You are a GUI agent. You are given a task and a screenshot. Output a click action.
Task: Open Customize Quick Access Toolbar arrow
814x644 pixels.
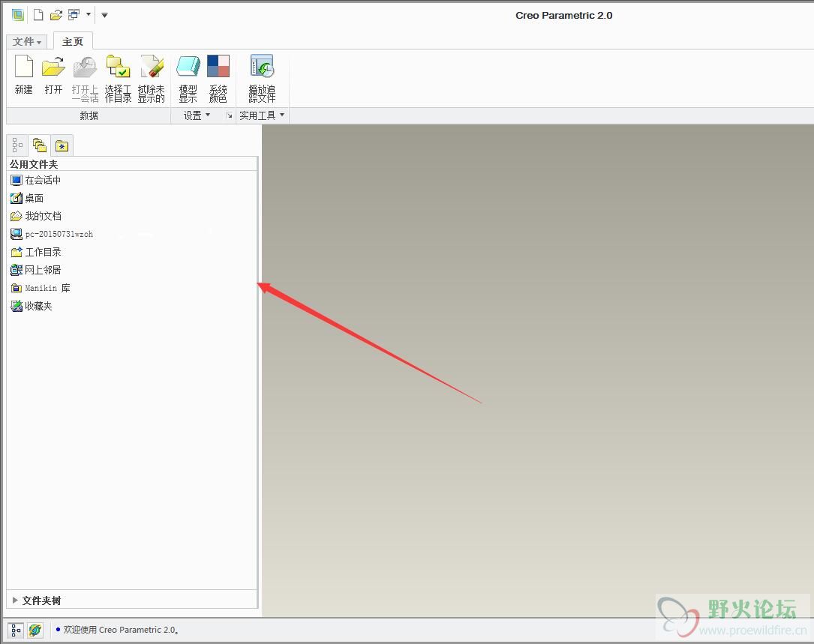[104, 15]
